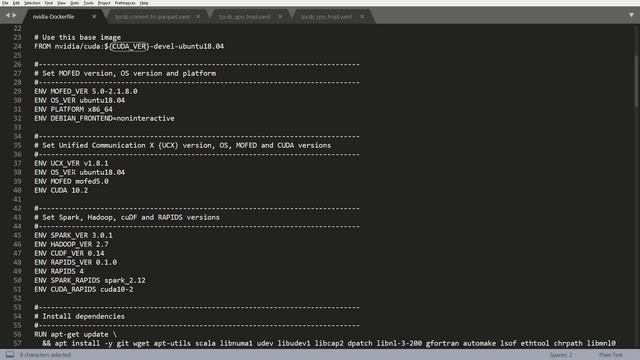Click the '# Set Spark, Hadoop, cuDF' comment
The image size is (640, 360).
[127, 217]
